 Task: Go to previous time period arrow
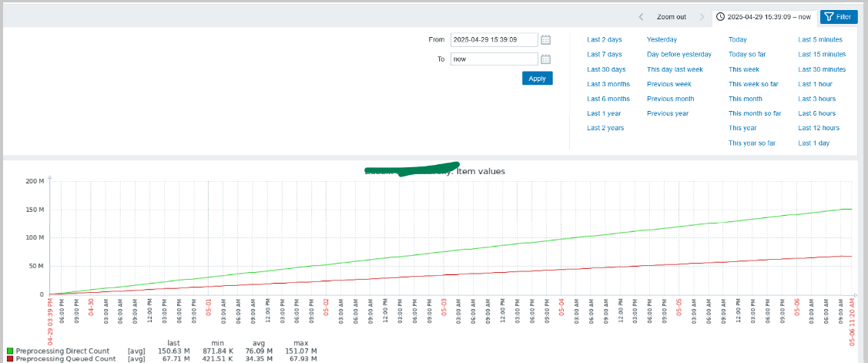(x=641, y=17)
